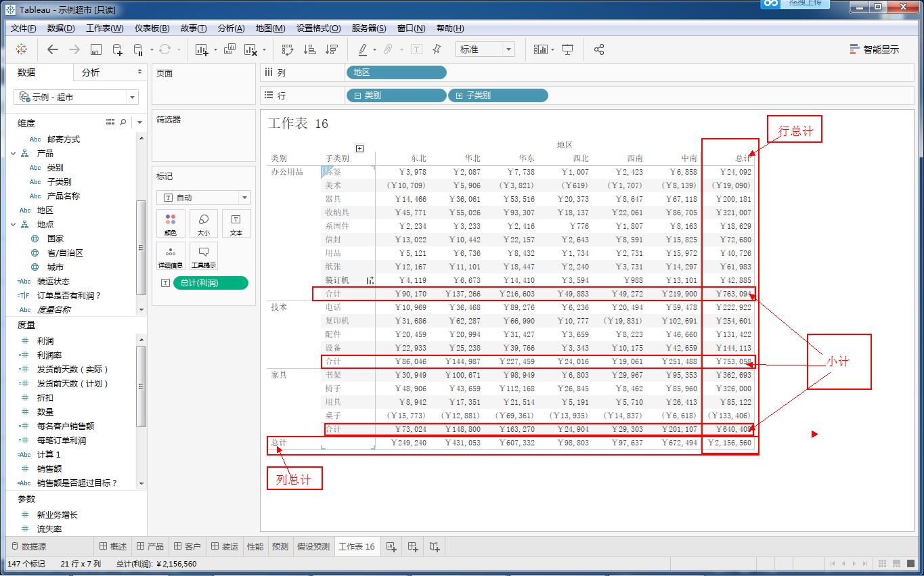Open the Detail (详细信息) mark card
This screenshot has width=924, height=576.
171,256
